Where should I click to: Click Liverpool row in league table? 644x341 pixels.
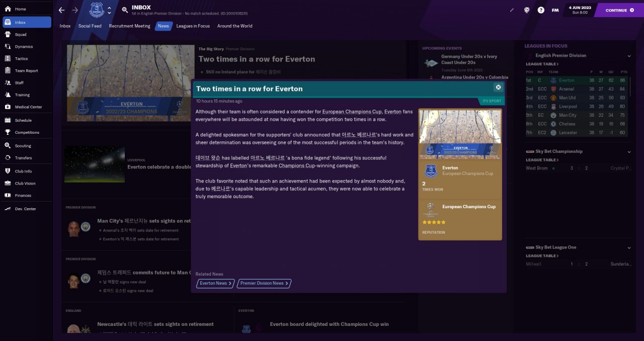[578, 107]
